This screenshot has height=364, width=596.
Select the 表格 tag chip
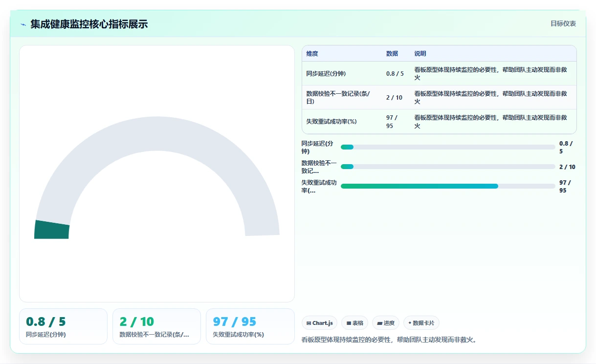(355, 323)
